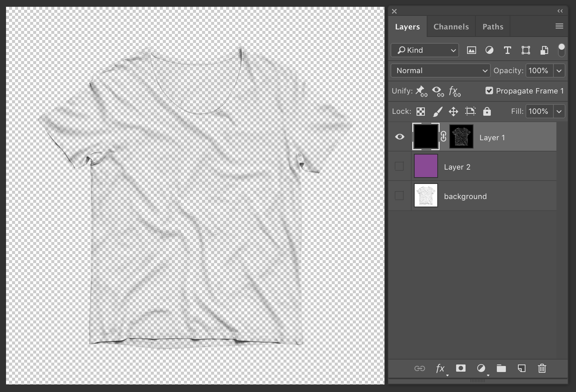Open the Layers panel menu
Image resolution: width=576 pixels, height=392 pixels.
(559, 26)
